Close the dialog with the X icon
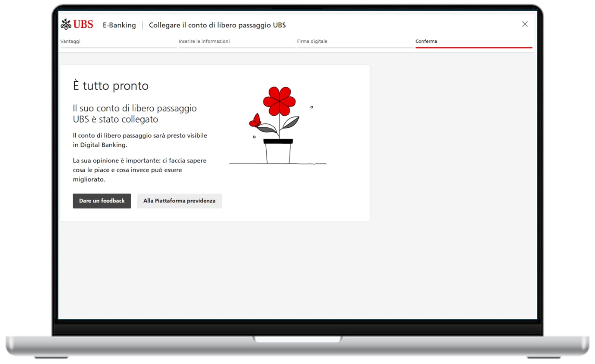This screenshot has height=364, width=595. 525,24
